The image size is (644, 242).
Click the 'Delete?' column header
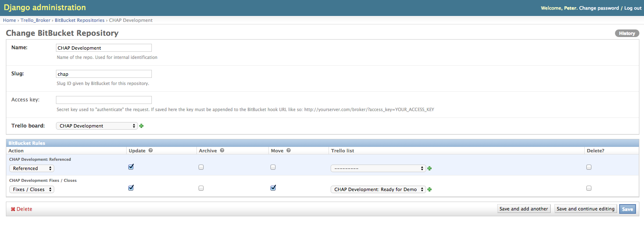[x=595, y=151]
